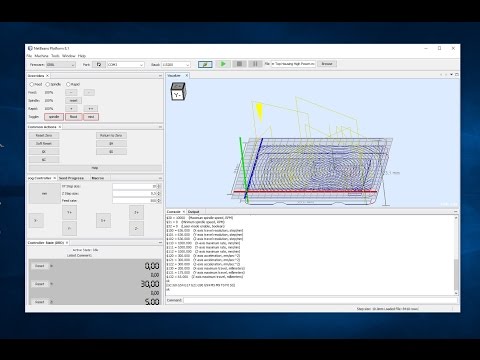480x360 pixels.
Task: Click the $C check mode button
Action: [44, 160]
